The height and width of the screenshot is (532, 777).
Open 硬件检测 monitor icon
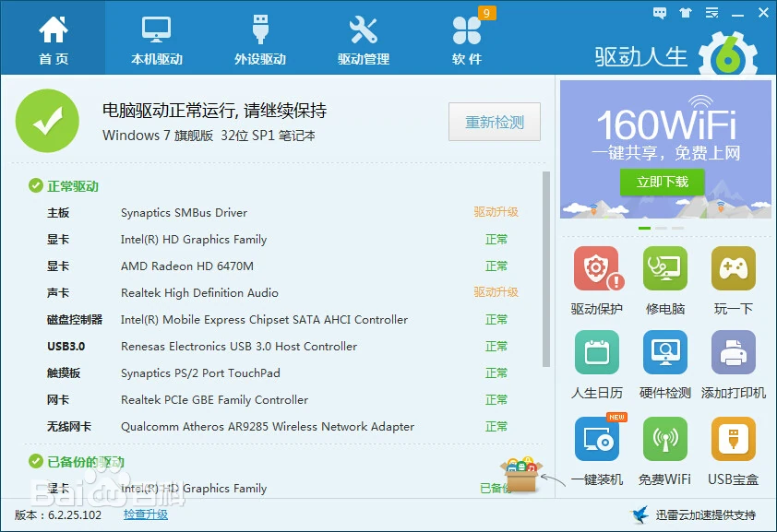[665, 352]
